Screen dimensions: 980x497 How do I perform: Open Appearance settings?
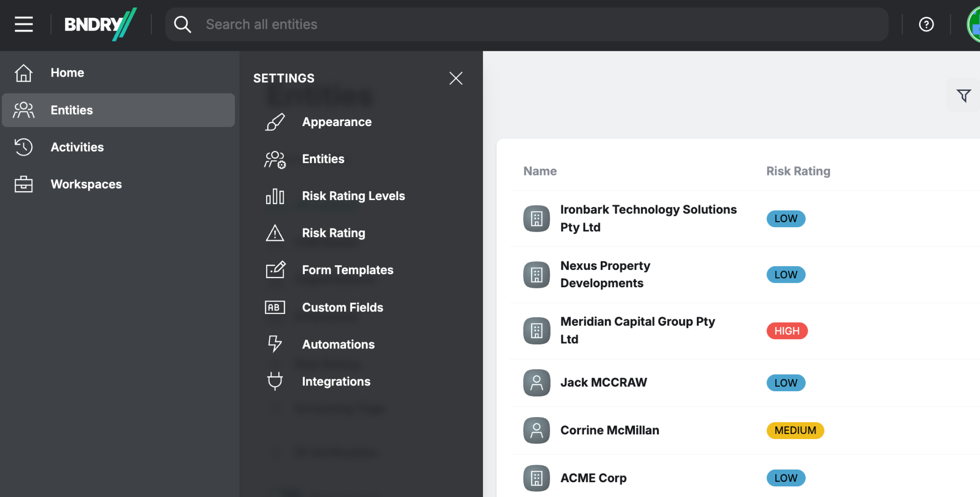pyautogui.click(x=337, y=122)
